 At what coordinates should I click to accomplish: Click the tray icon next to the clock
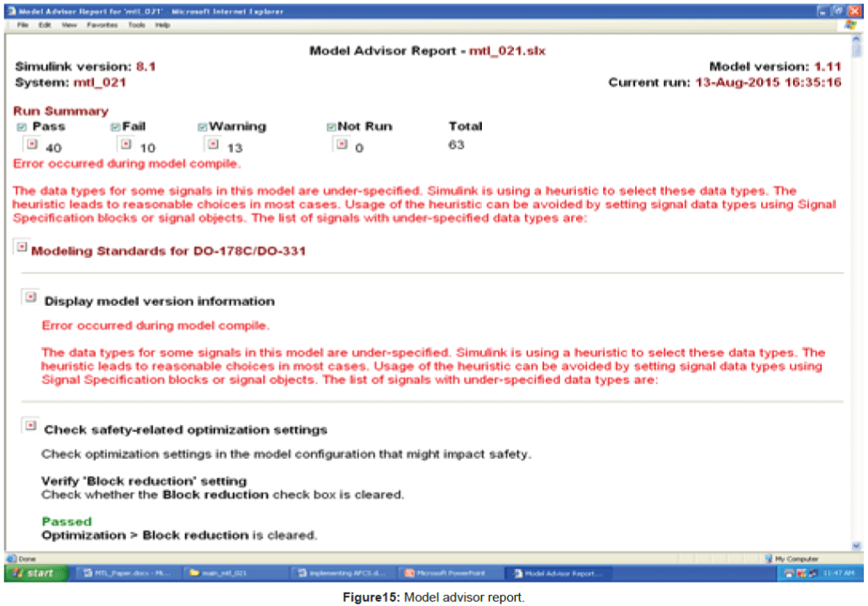(812, 573)
